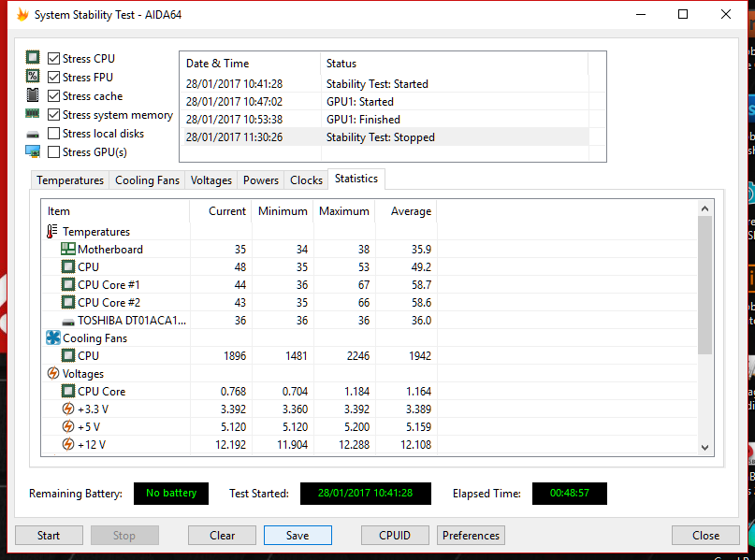Click the statistics list vertical scrollbar thumb

[x=704, y=285]
